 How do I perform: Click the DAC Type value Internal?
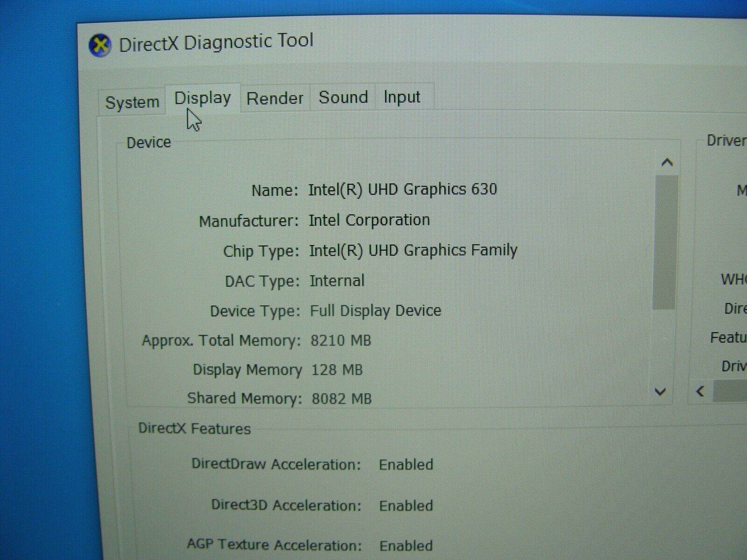[x=337, y=281]
